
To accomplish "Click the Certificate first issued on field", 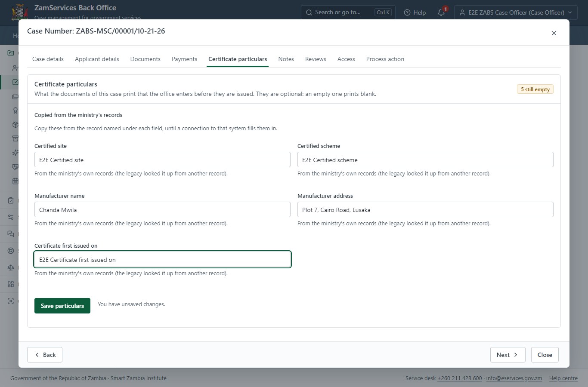I will 162,259.
